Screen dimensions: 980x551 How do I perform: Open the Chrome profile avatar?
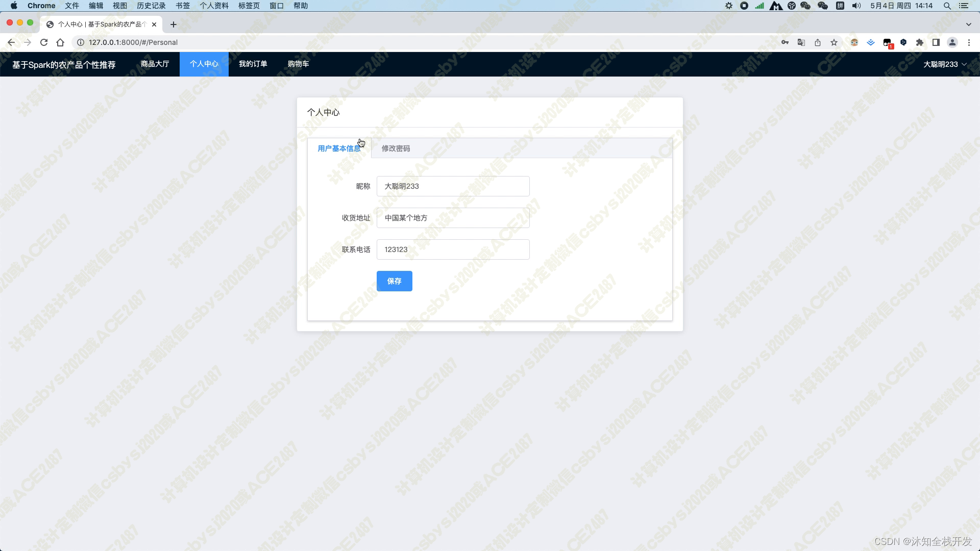pyautogui.click(x=952, y=42)
